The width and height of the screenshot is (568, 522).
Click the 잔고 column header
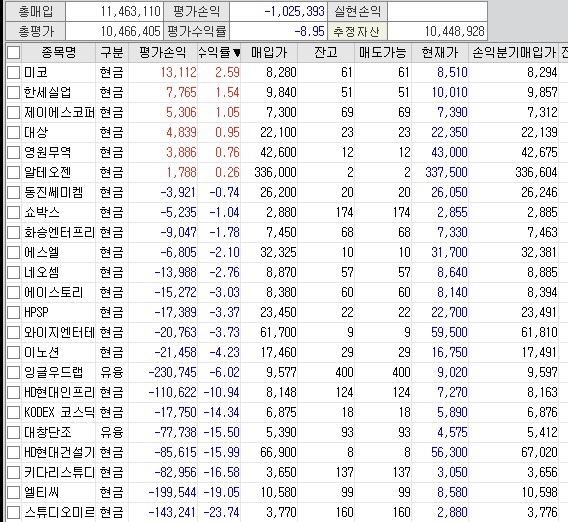pyautogui.click(x=326, y=53)
